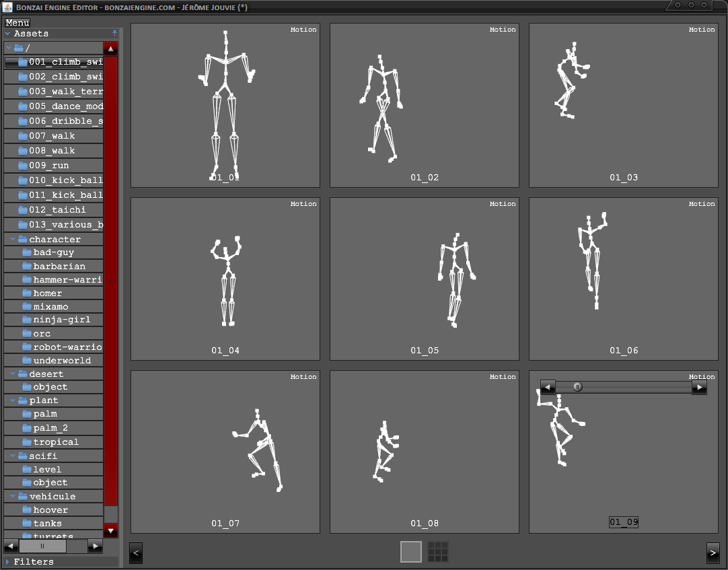This screenshot has height=570, width=728.
Task: Collapse the character folder in tree
Action: [13, 240]
